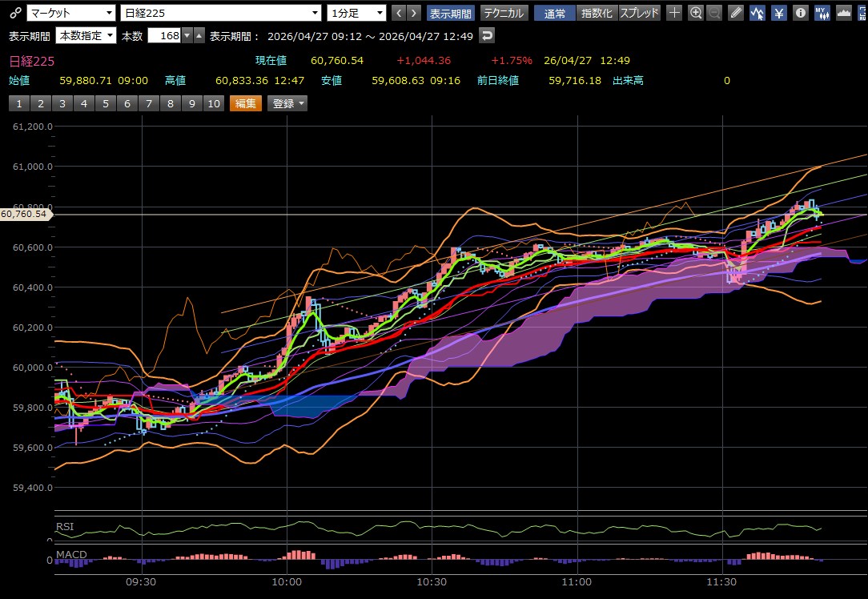Click the 本数 bar count input field
Image resolution: width=868 pixels, height=599 pixels.
click(163, 36)
